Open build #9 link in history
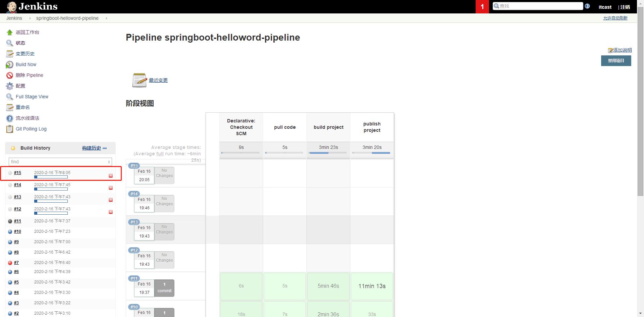Screen dimensions: 644x317 click(16, 242)
